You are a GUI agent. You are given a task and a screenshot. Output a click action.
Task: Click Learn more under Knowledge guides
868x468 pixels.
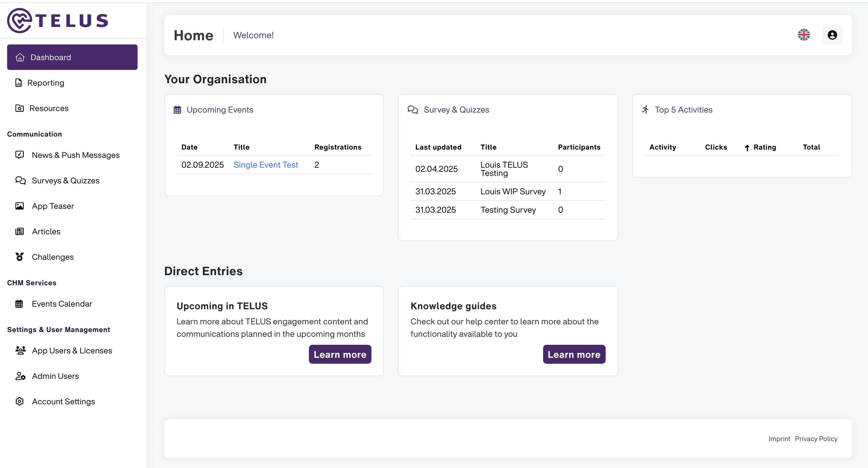pyautogui.click(x=574, y=354)
